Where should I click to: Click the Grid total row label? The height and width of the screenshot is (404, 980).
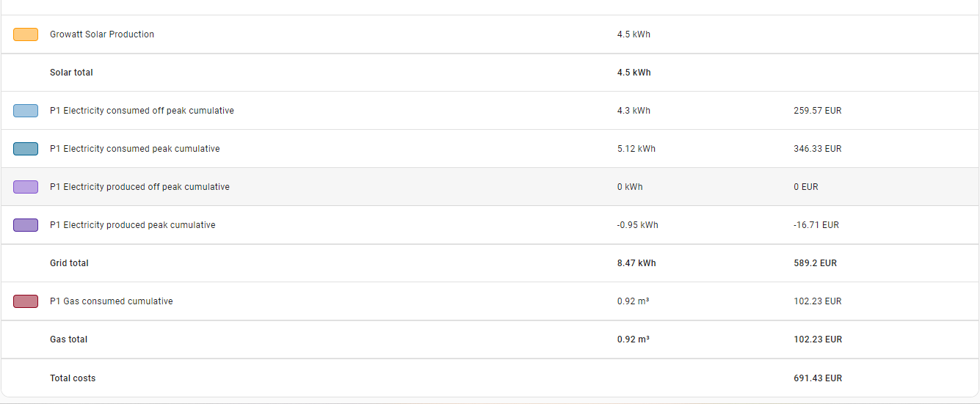(69, 263)
